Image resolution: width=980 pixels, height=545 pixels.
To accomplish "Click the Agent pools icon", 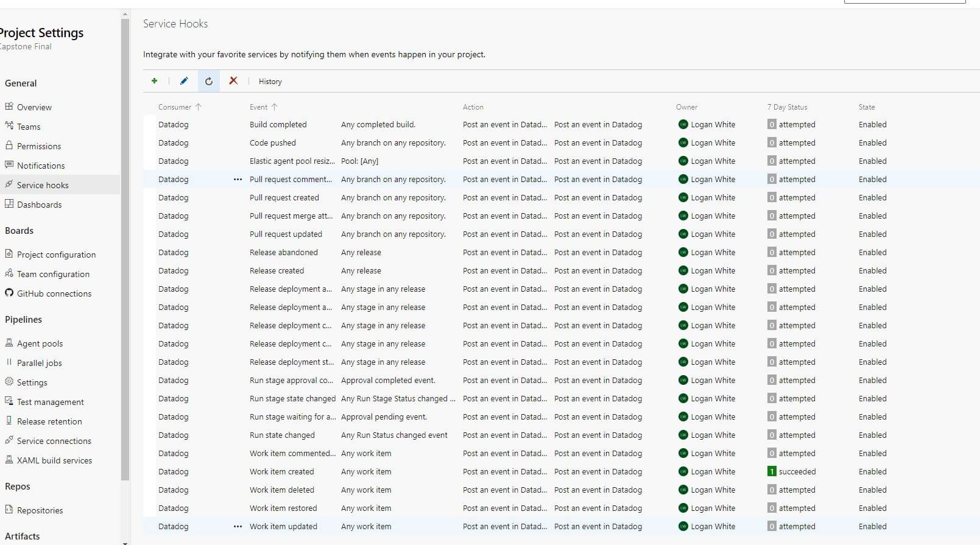I will click(x=9, y=343).
